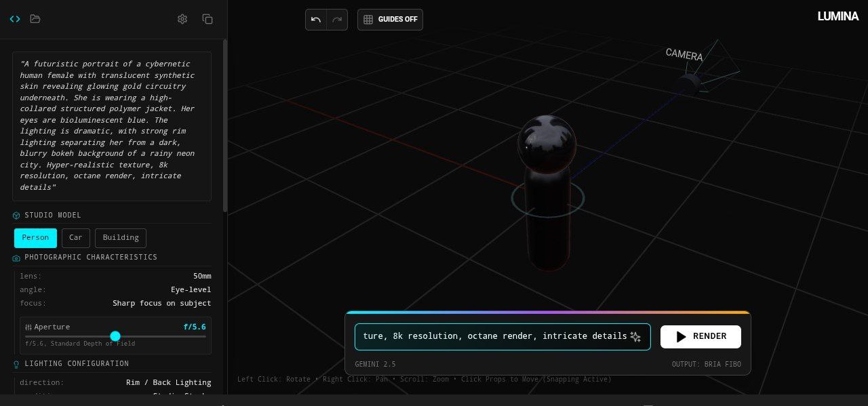This screenshot has width=868, height=406.
Task: Open the settings gear icon
Action: [x=182, y=19]
